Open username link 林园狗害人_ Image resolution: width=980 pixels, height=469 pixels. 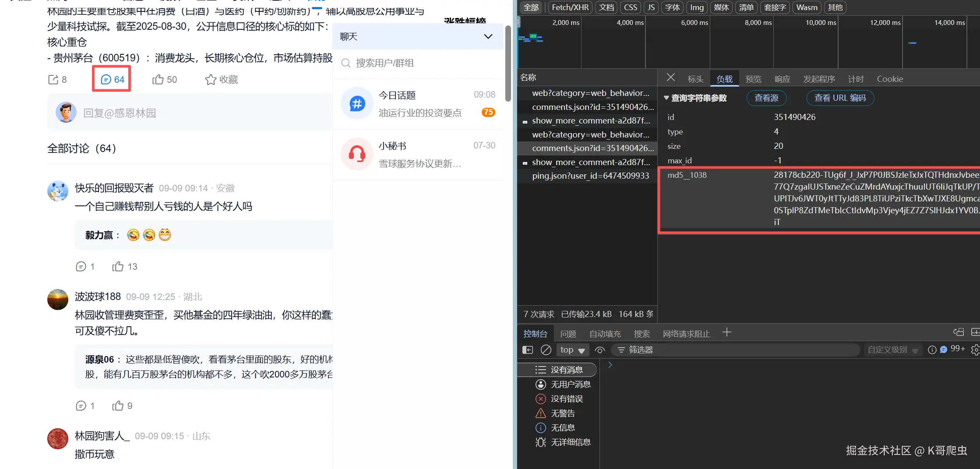point(102,436)
